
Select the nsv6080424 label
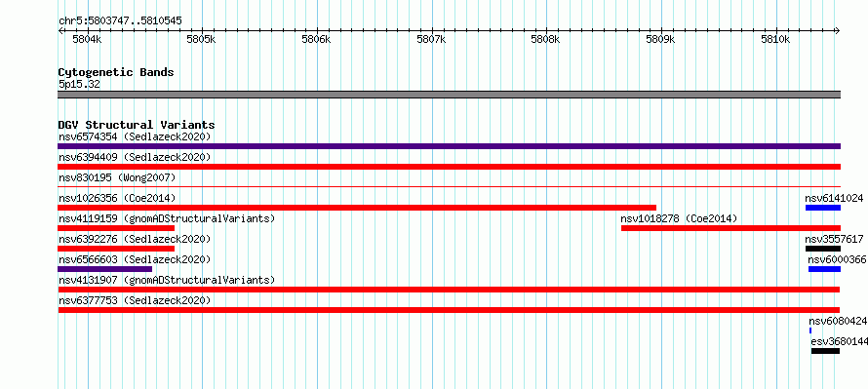[838, 321]
